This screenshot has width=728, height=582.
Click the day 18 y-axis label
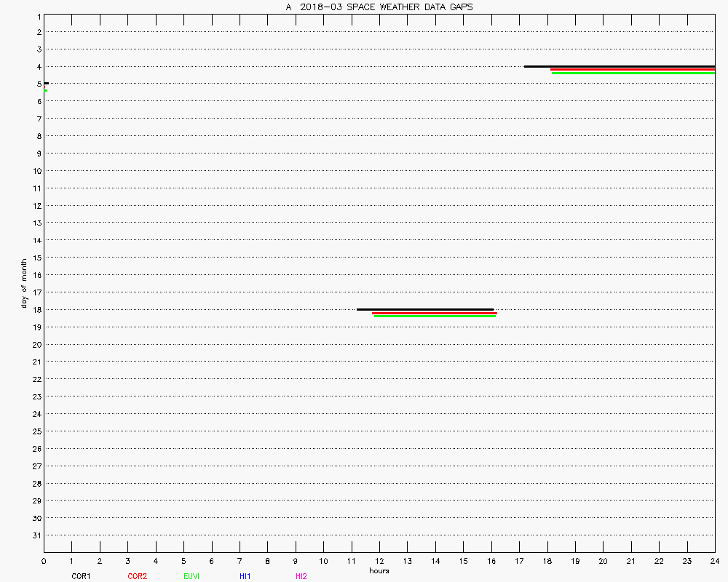point(37,310)
